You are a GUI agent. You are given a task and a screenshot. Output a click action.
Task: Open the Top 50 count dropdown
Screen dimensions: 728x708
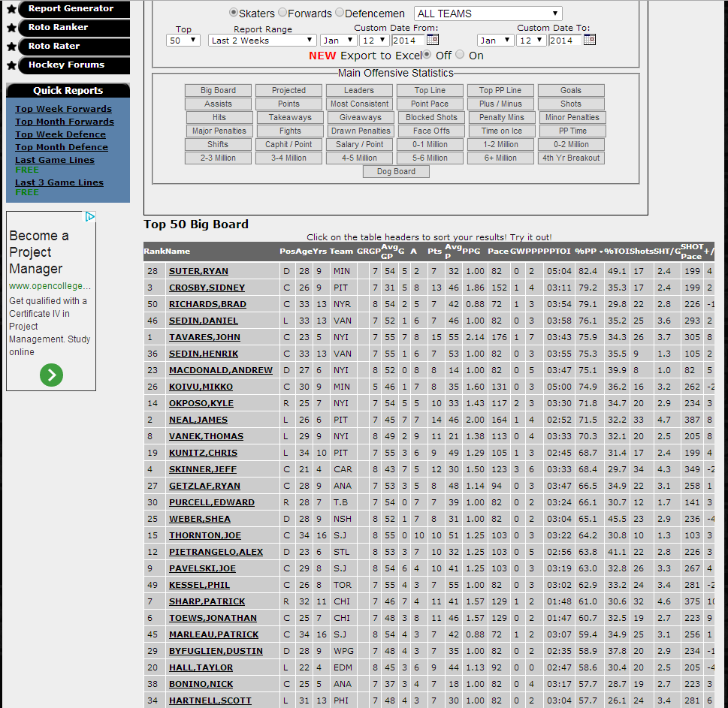183,41
